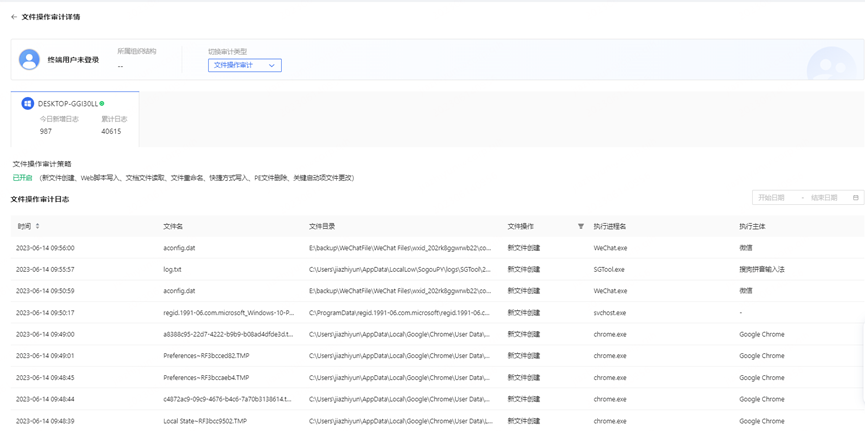The height and width of the screenshot is (431, 865).
Task: Filter the 文件操作 column
Action: coord(580,226)
